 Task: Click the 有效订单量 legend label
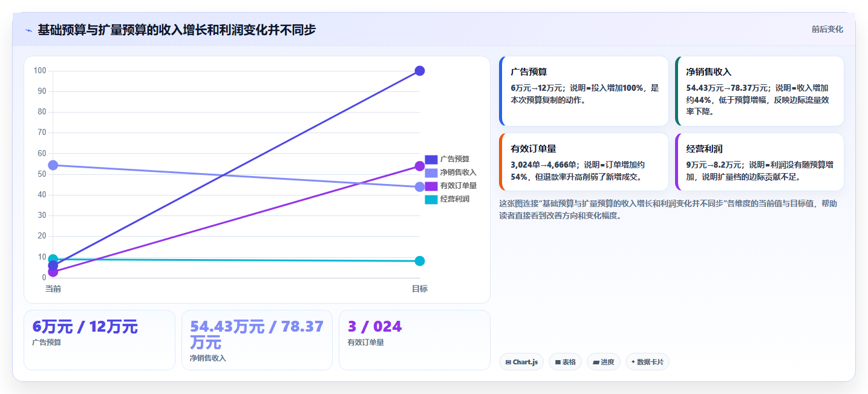[x=458, y=186]
